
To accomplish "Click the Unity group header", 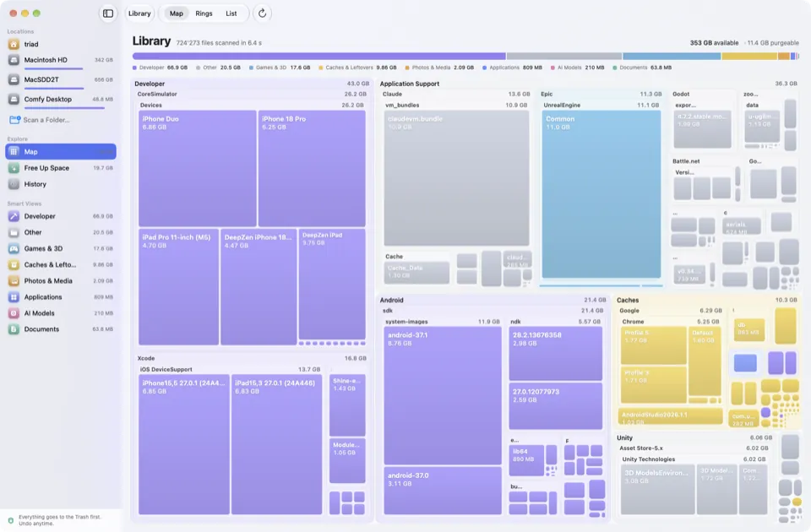I will tap(694, 437).
